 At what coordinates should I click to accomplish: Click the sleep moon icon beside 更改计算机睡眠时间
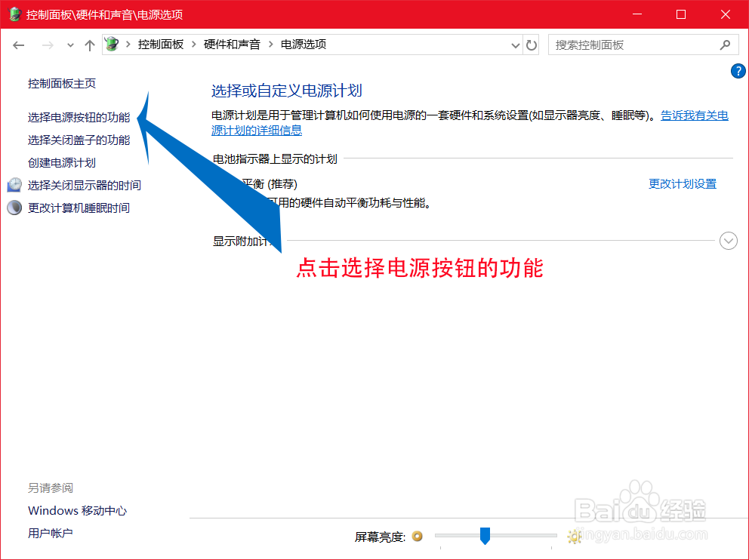(15, 207)
